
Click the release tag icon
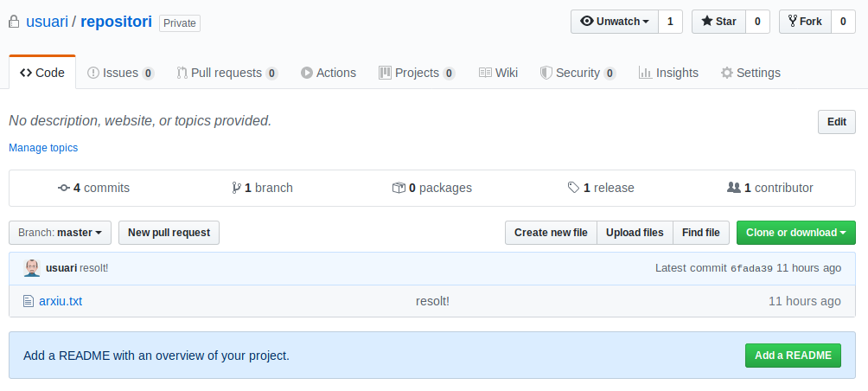pos(573,188)
